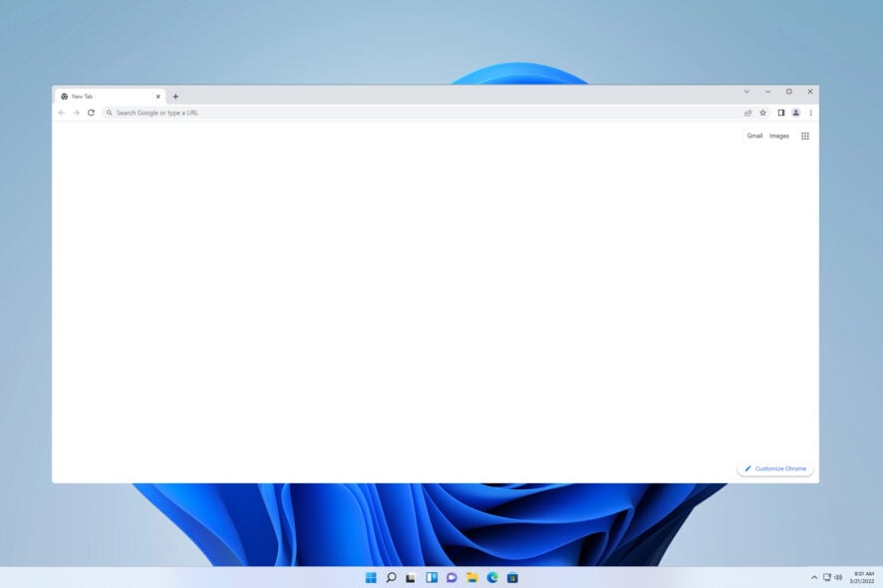This screenshot has height=588, width=883.
Task: Open Chrome's three-dot menu
Action: 810,113
